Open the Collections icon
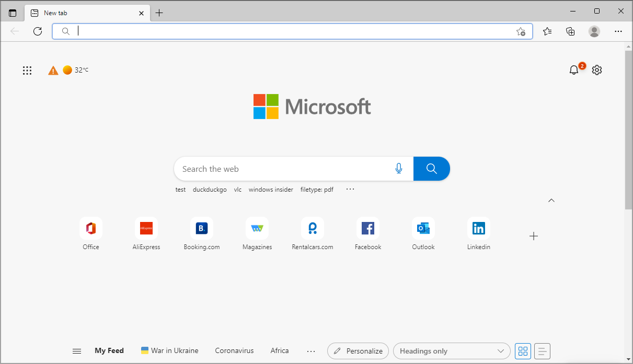This screenshot has width=633, height=364. click(571, 31)
